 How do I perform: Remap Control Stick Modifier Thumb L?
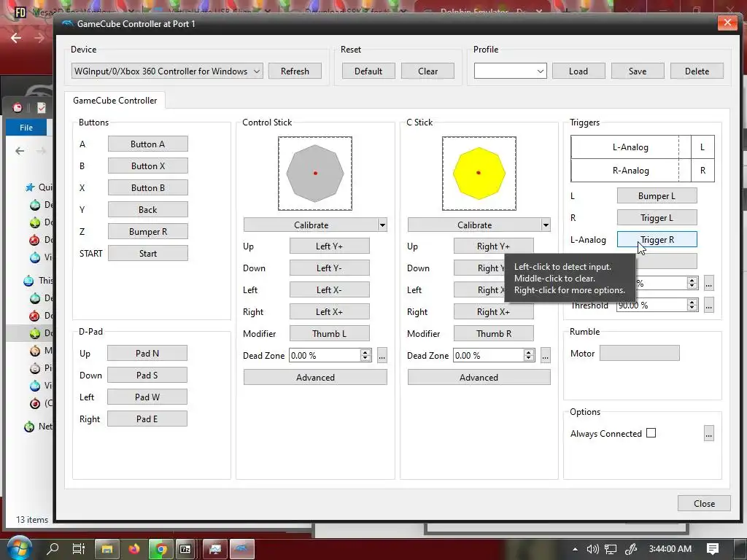(x=329, y=334)
